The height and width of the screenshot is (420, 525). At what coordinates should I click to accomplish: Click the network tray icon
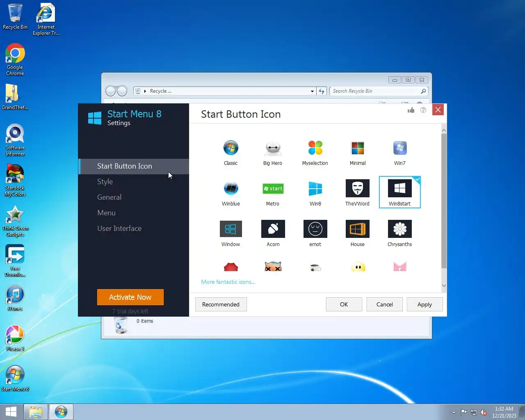pos(474,412)
